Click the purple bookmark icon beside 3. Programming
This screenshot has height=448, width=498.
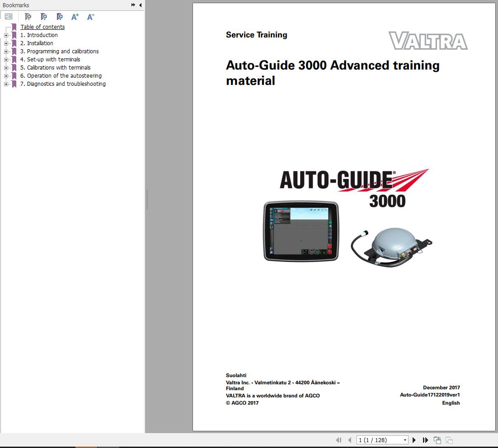click(14, 51)
